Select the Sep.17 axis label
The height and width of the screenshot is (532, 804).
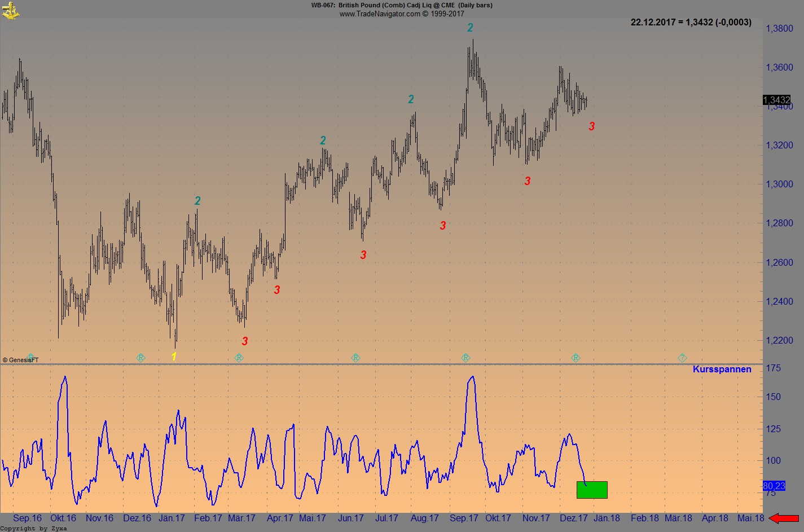tap(463, 517)
